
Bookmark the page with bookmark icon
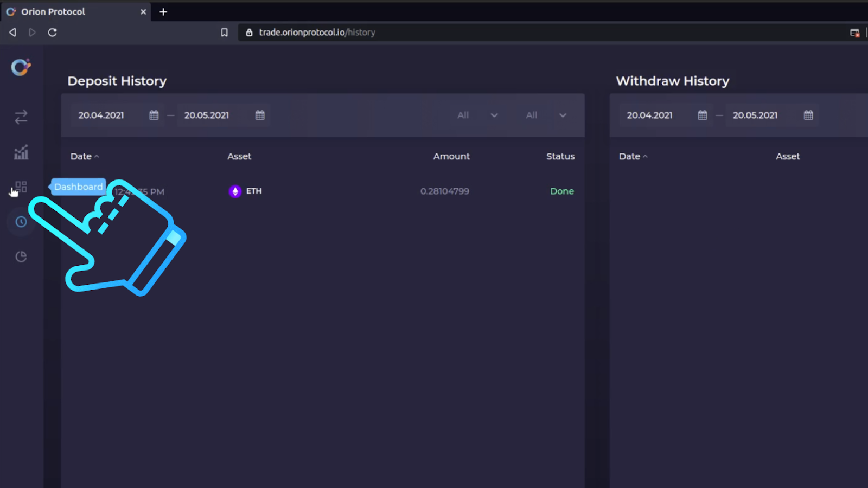224,33
